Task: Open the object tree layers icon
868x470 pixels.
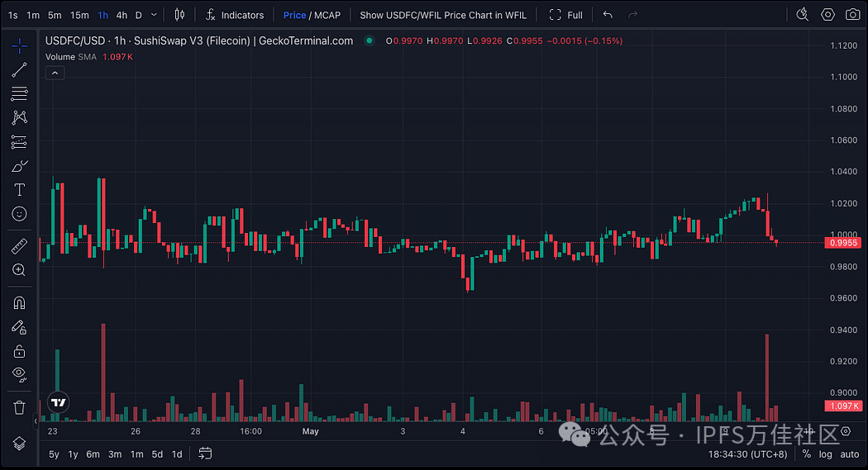Action: [19, 444]
